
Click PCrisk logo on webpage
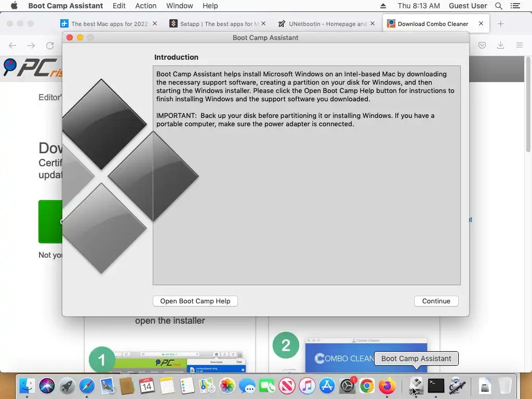pos(32,68)
